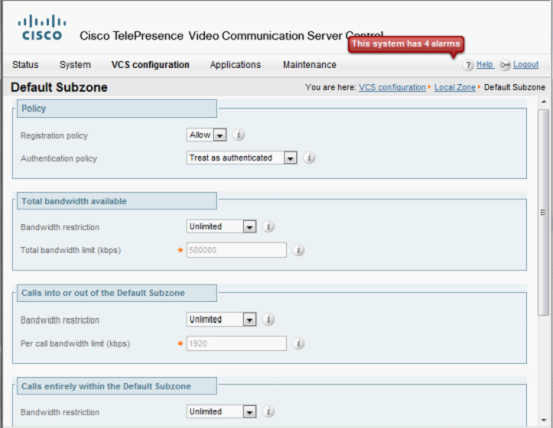Open the VCS configuration menu

[x=150, y=65]
